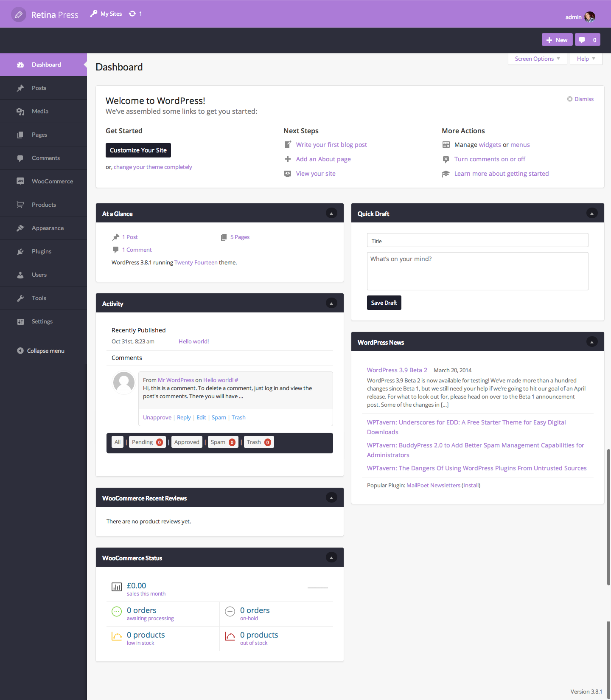Open the WordPress 3.9 Beta 2 news link
This screenshot has width=611, height=700.
tap(397, 370)
